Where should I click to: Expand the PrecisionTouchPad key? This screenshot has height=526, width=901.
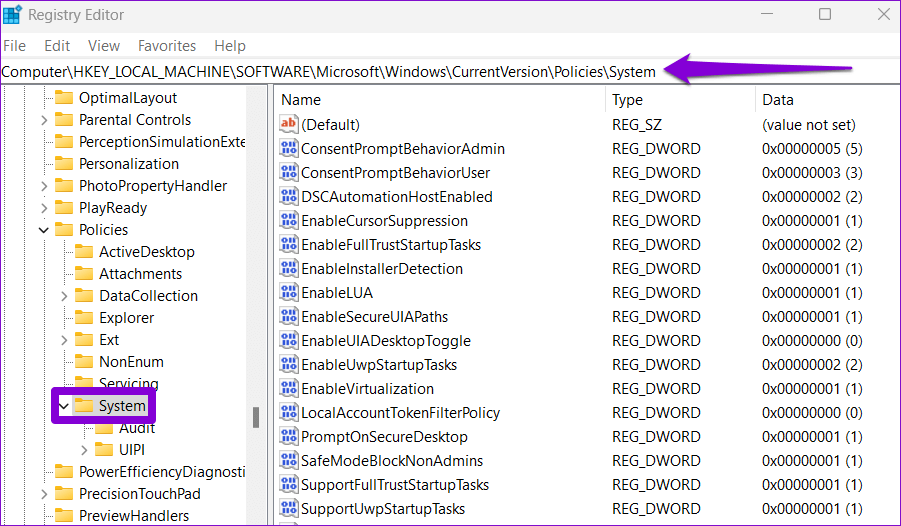[x=44, y=493]
